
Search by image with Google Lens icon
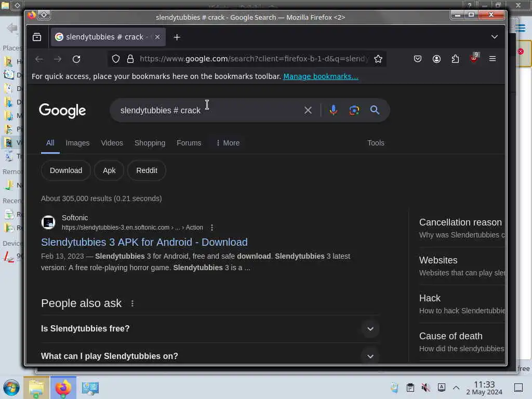tap(354, 110)
